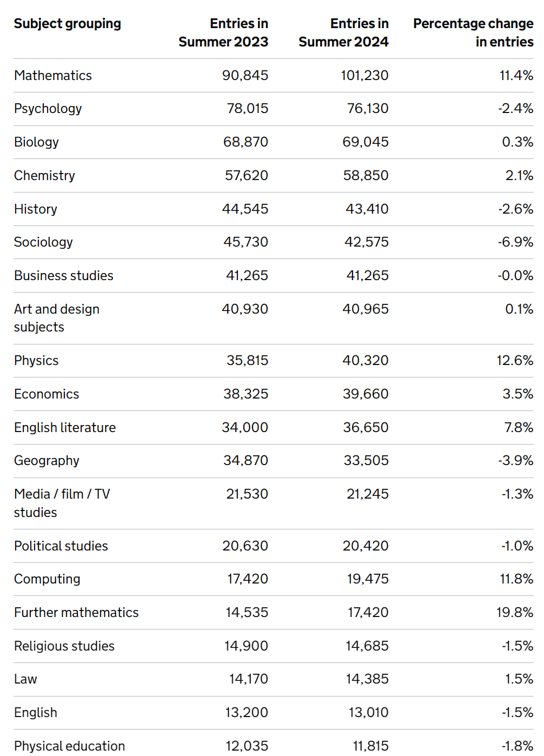The image size is (544, 756).
Task: Select the Business studies subject cell
Action: pyautogui.click(x=64, y=276)
